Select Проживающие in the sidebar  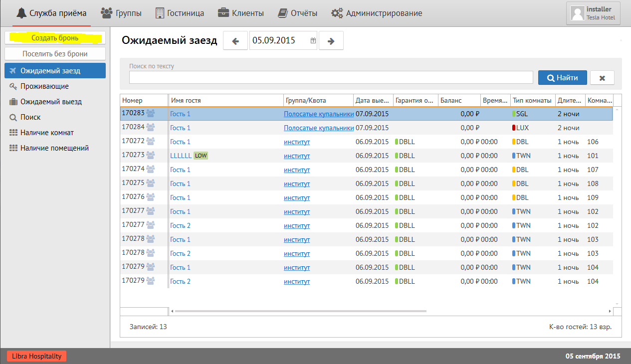(44, 86)
